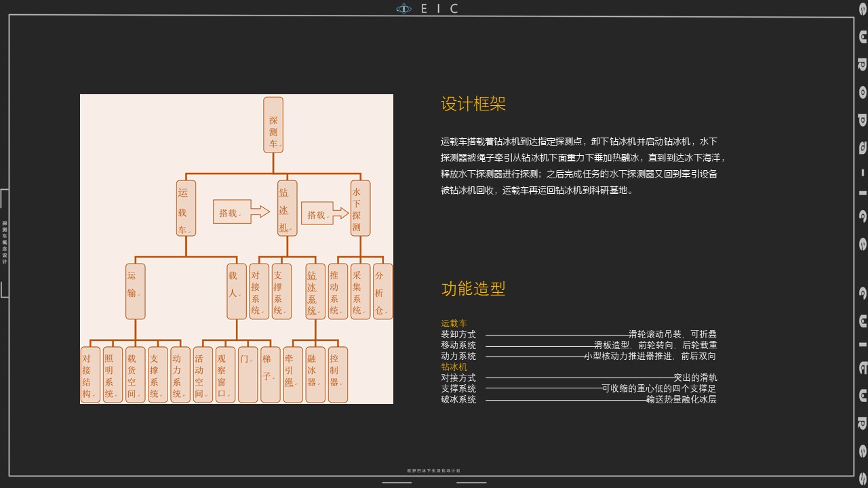
Task: Click the footer text 欧罗巴冰下生灵探寻计划
Action: tap(433, 469)
